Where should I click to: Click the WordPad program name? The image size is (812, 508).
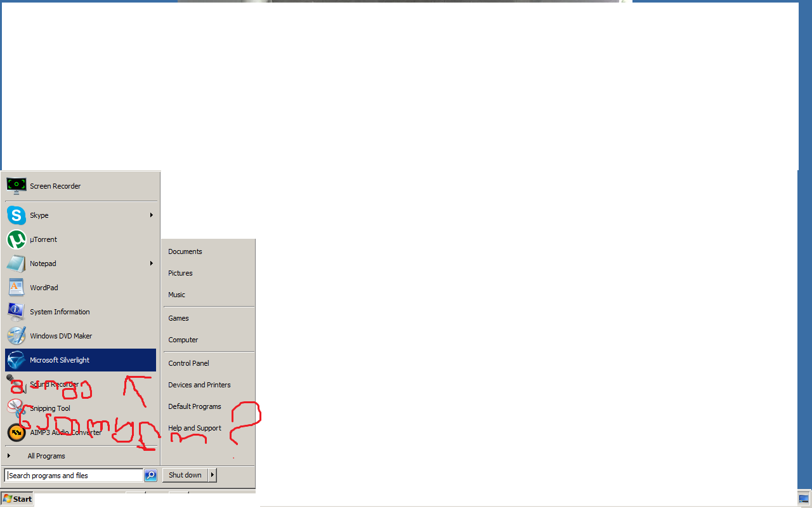[44, 288]
